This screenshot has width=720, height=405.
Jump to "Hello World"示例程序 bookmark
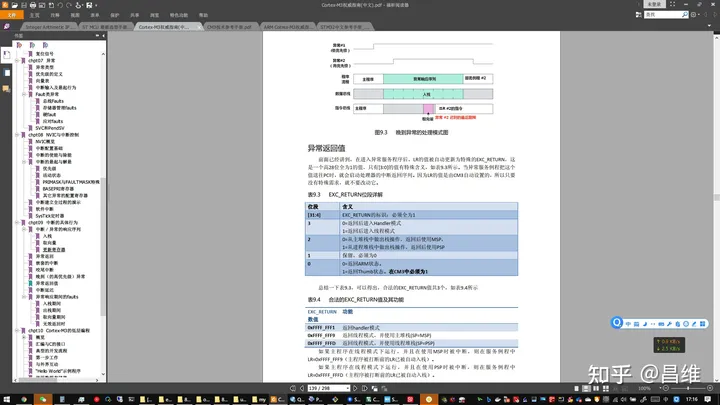[x=57, y=371]
